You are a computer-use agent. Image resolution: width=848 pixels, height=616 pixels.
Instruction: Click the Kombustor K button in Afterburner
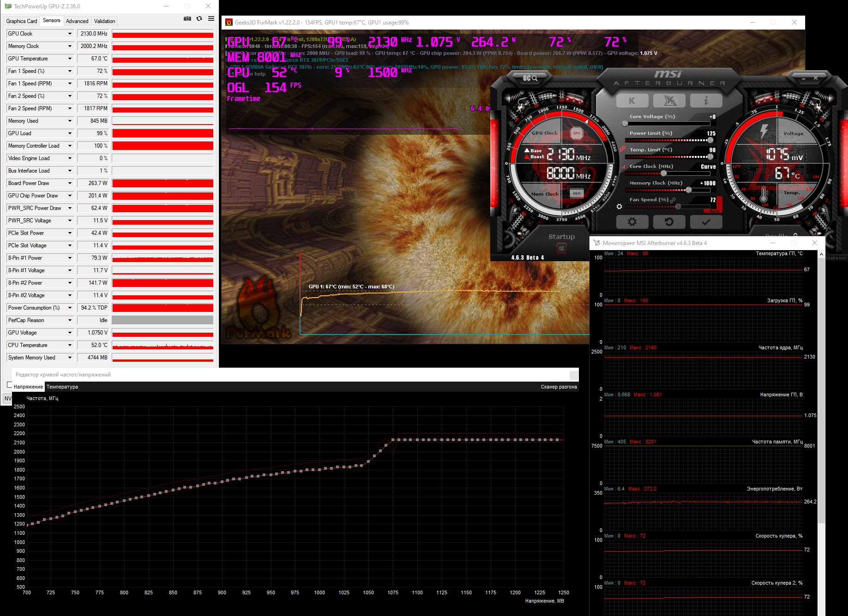coord(632,101)
